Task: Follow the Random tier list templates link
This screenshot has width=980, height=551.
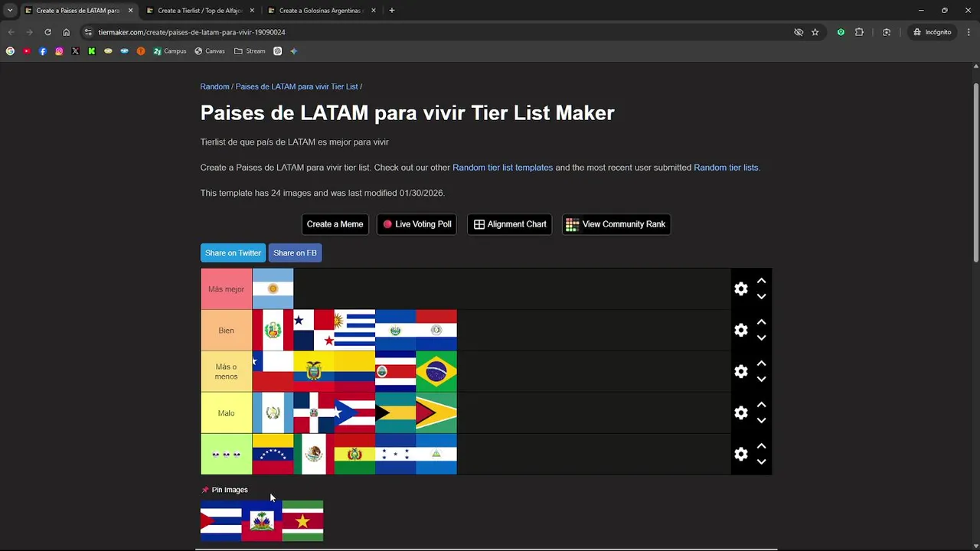Action: (x=502, y=168)
